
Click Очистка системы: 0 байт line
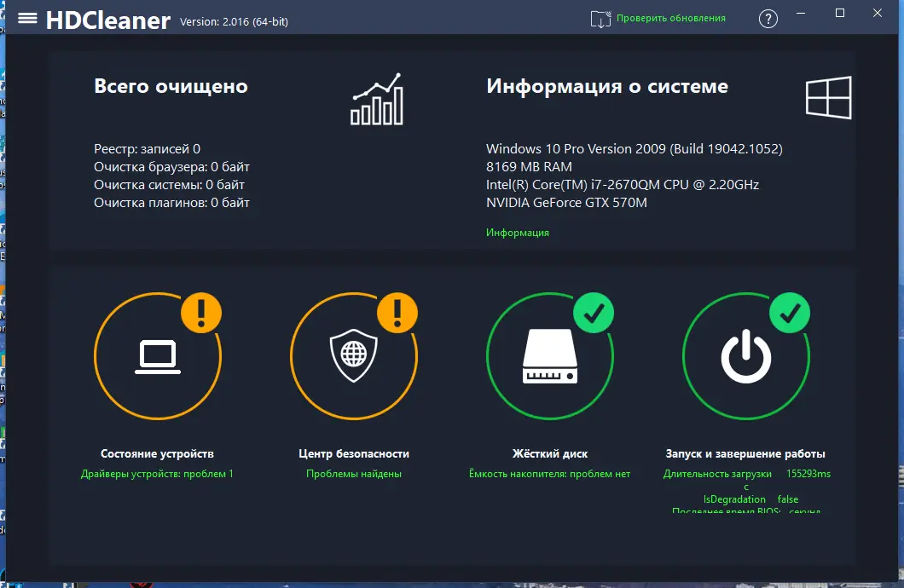coord(169,185)
